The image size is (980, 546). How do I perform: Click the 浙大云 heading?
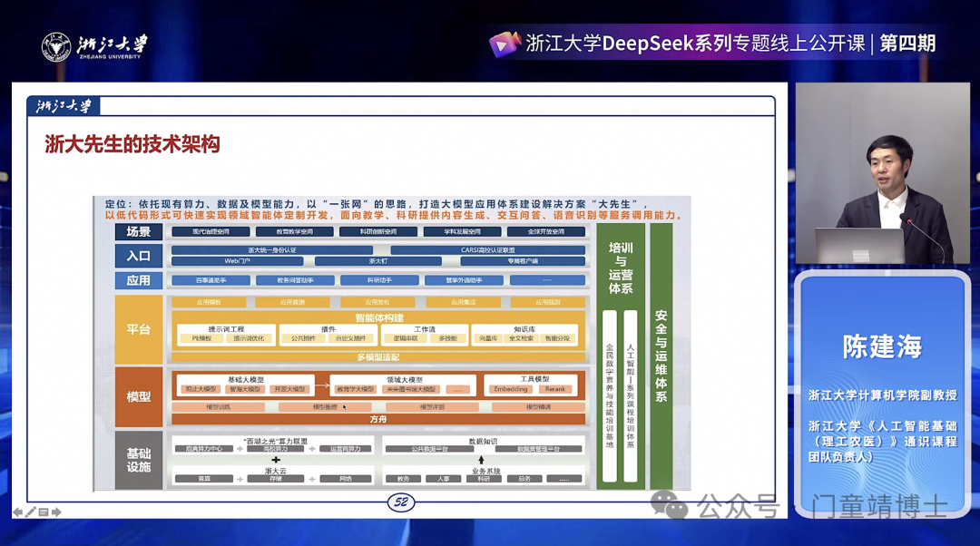[275, 471]
